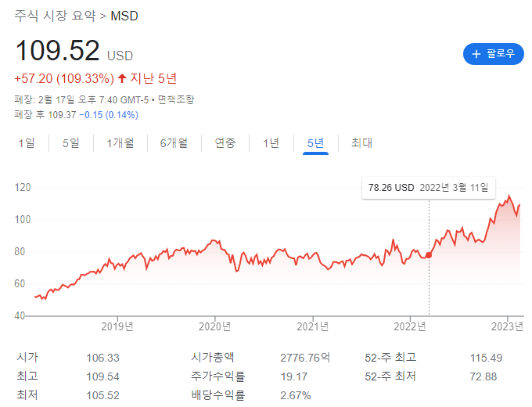Screen dimensions: 532x407
Task: Click the 52-주 최고 value 115.49
Action: coord(486,358)
